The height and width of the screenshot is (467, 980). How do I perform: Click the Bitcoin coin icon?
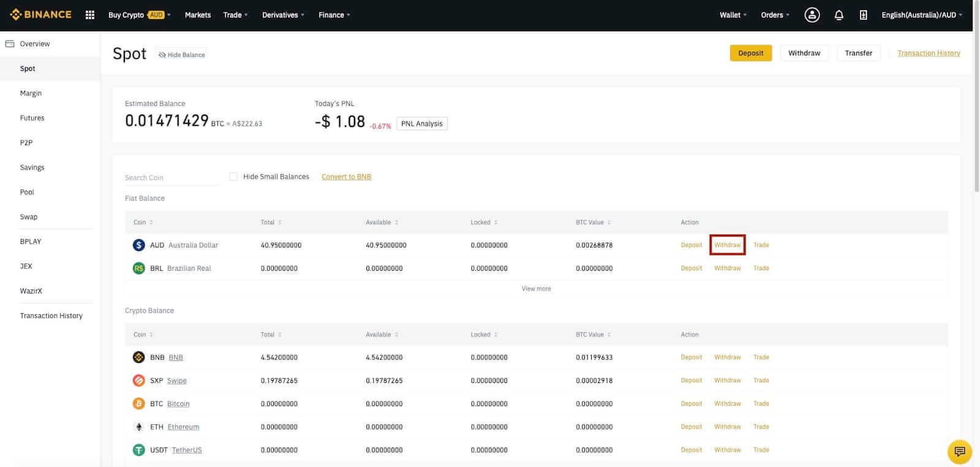pos(139,404)
